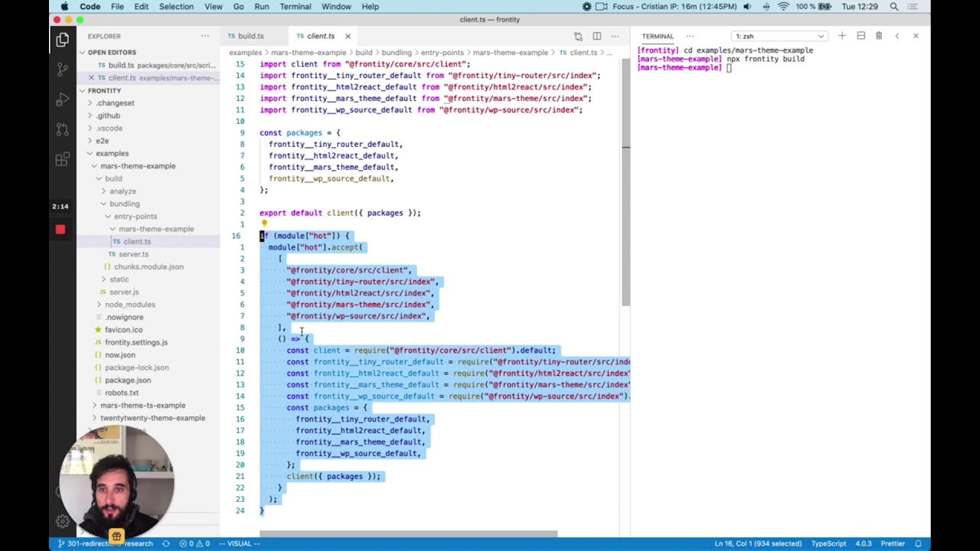Close client.ts in Open Editors list
The width and height of the screenshot is (980, 551).
tap(91, 78)
